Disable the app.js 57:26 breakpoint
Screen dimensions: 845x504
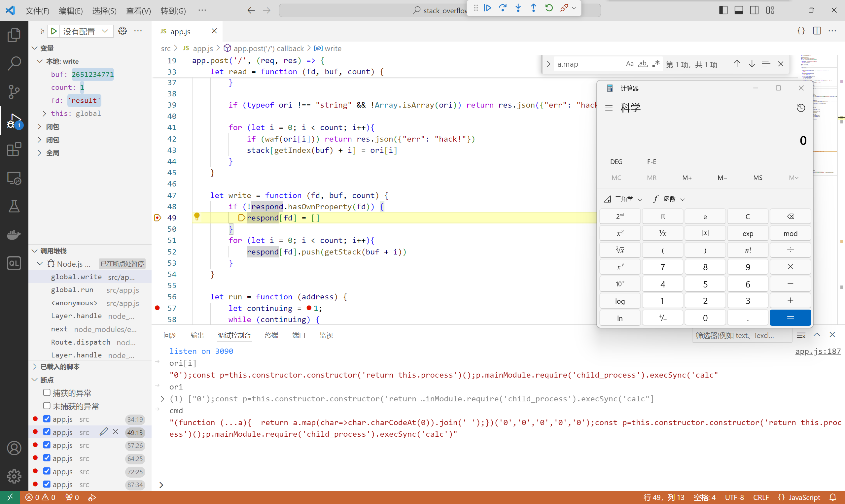tap(47, 445)
